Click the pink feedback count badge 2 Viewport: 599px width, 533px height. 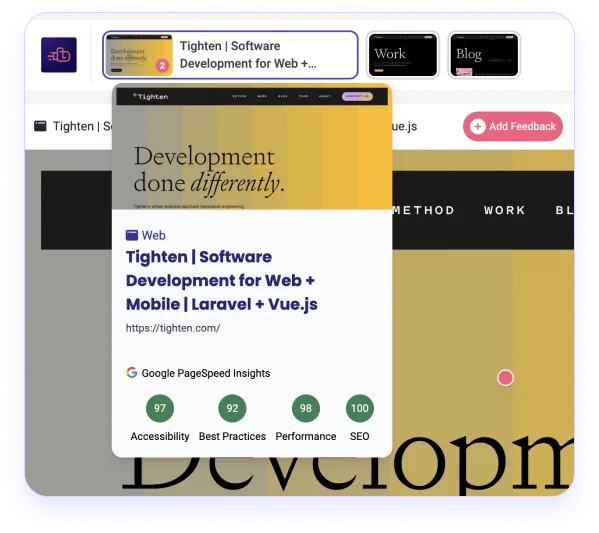162,65
